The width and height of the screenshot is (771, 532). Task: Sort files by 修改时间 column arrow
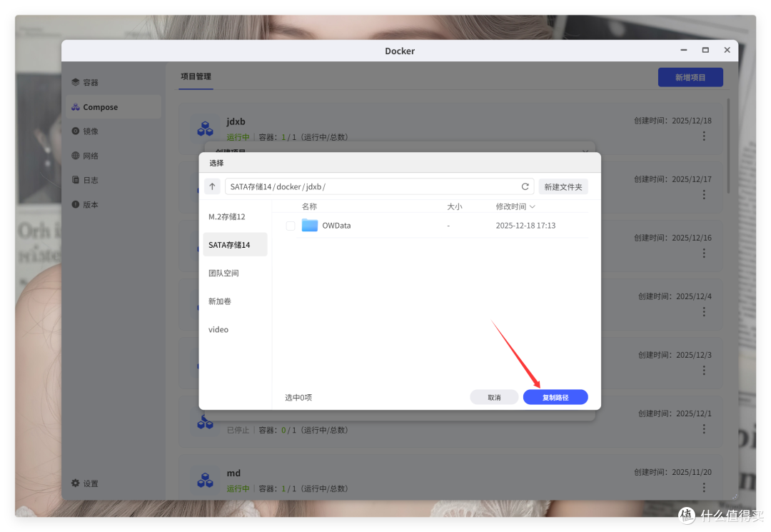532,206
